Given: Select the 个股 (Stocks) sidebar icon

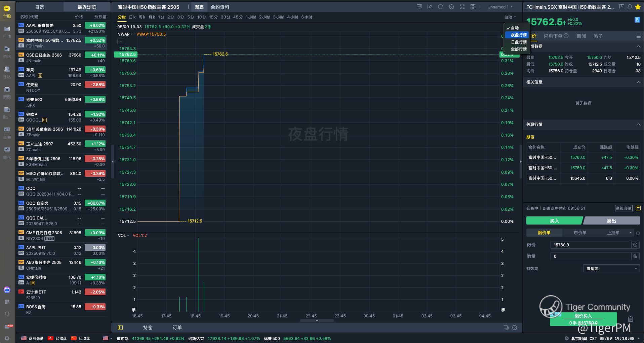Looking at the screenshot, I should [7, 12].
